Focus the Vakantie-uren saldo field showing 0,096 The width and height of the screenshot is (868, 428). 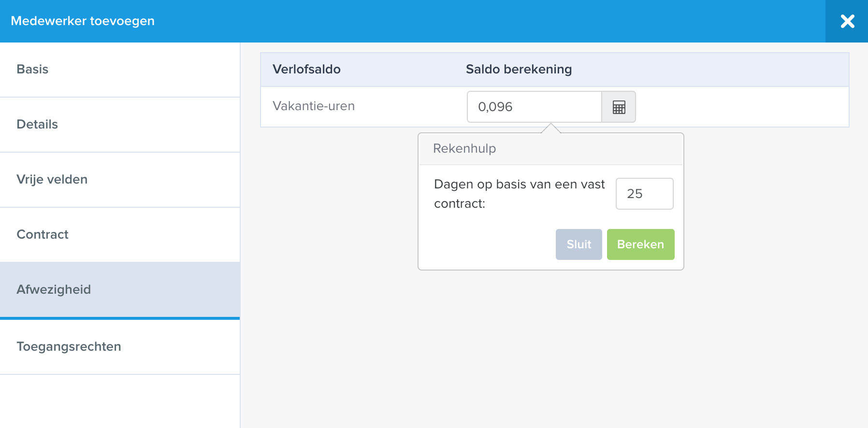point(535,107)
